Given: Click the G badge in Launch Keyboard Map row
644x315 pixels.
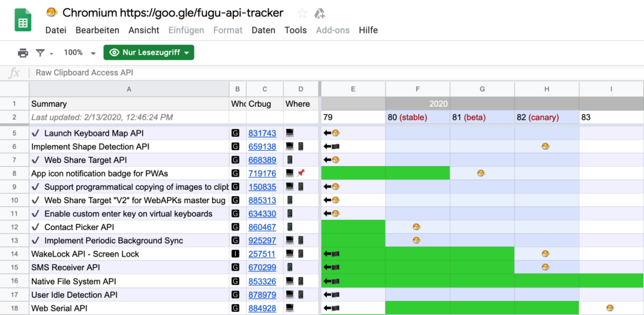Looking at the screenshot, I should click(x=235, y=133).
